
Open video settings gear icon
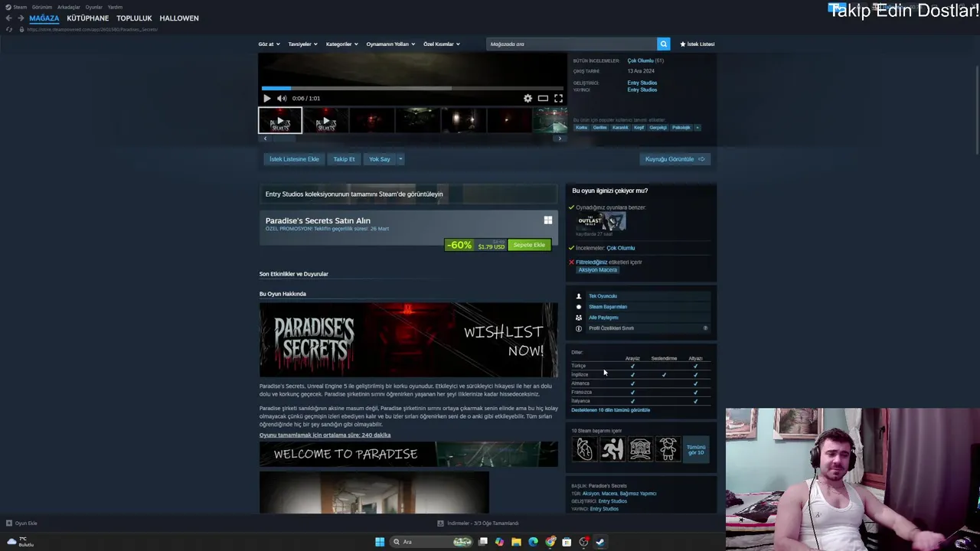tap(528, 98)
